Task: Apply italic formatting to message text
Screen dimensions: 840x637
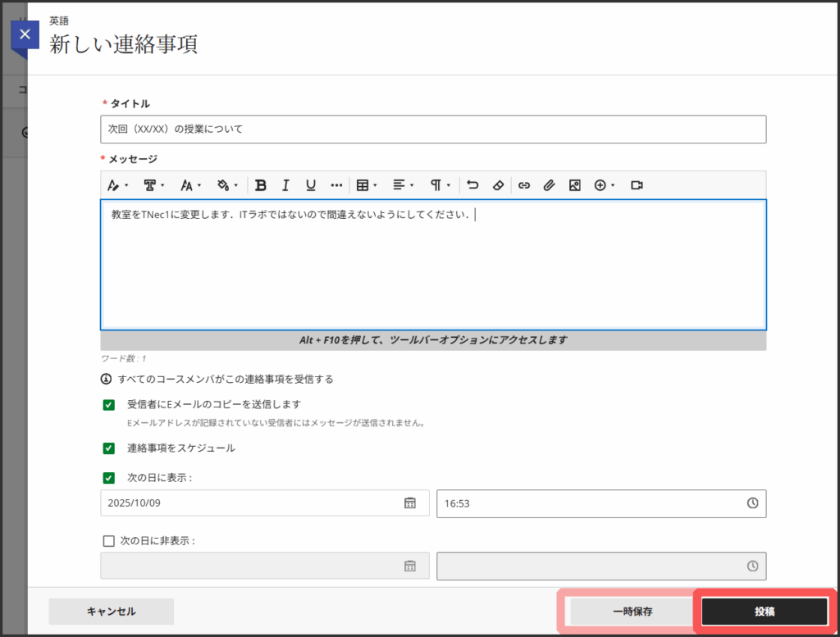Action: [x=285, y=185]
